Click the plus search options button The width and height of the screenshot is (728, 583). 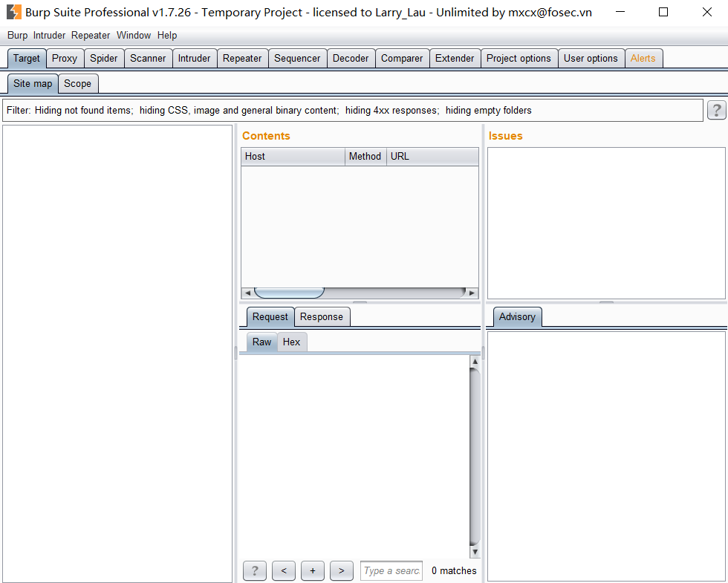pyautogui.click(x=313, y=570)
